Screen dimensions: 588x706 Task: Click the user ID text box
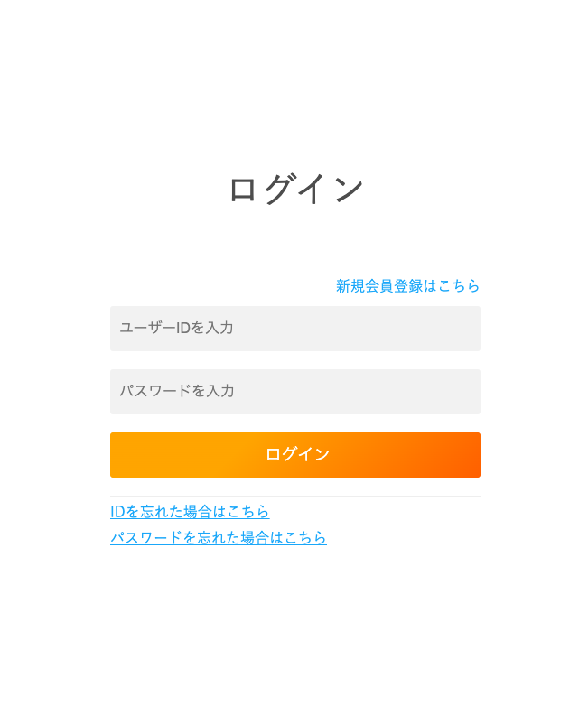tap(295, 329)
